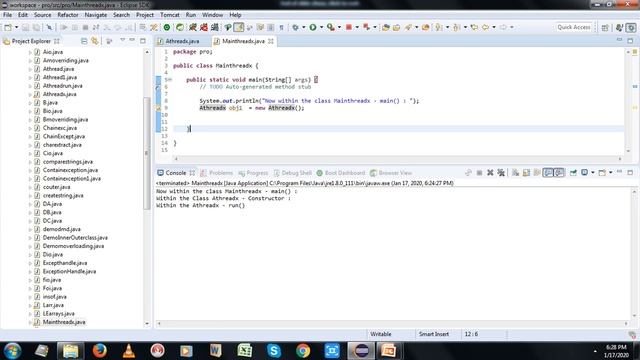Image resolution: width=640 pixels, height=360 pixels.
Task: Select ExceptionHandle.java in Project Explorer
Action: click(69, 271)
